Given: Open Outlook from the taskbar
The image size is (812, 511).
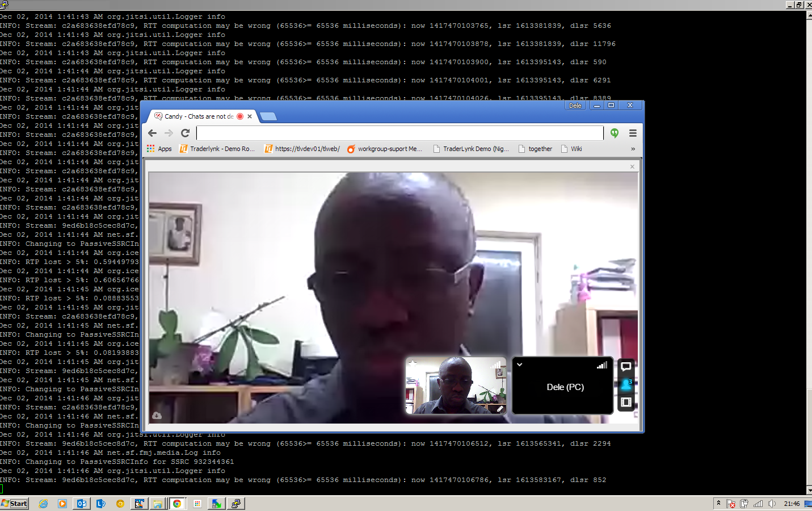Looking at the screenshot, I should (82, 504).
